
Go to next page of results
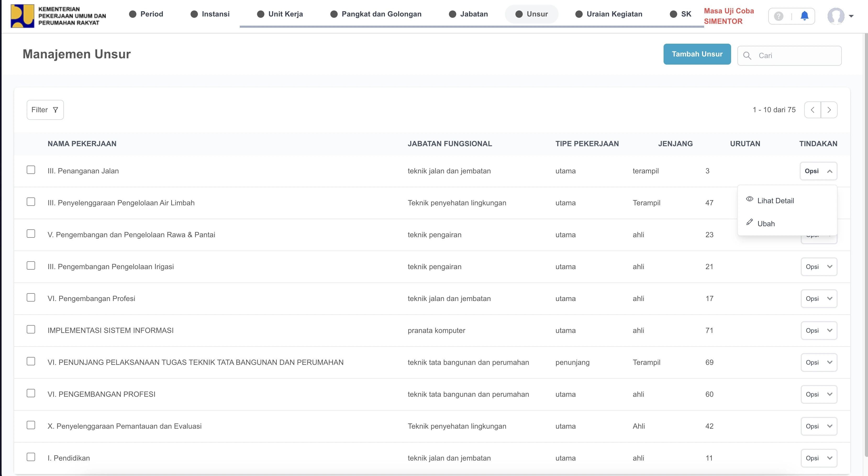tap(829, 110)
